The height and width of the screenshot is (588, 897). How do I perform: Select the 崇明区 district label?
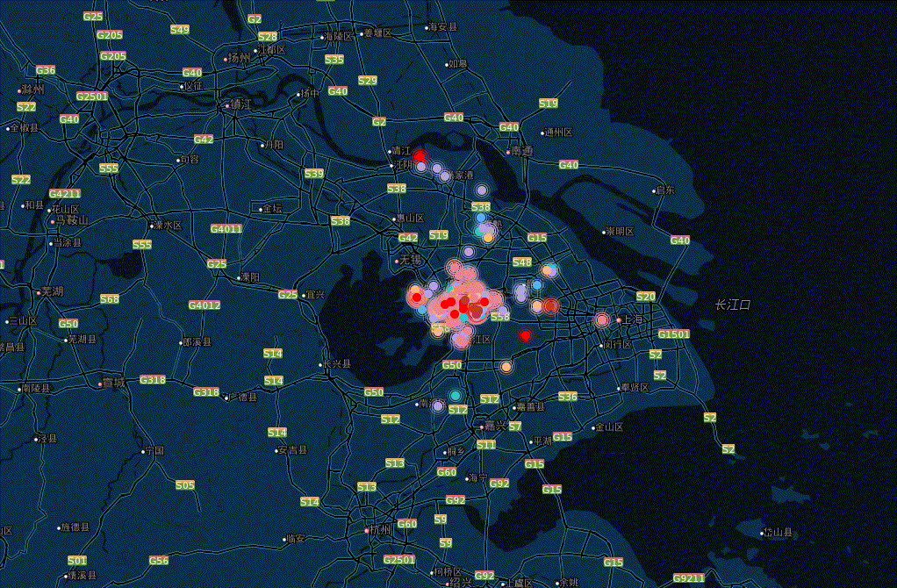coord(621,232)
